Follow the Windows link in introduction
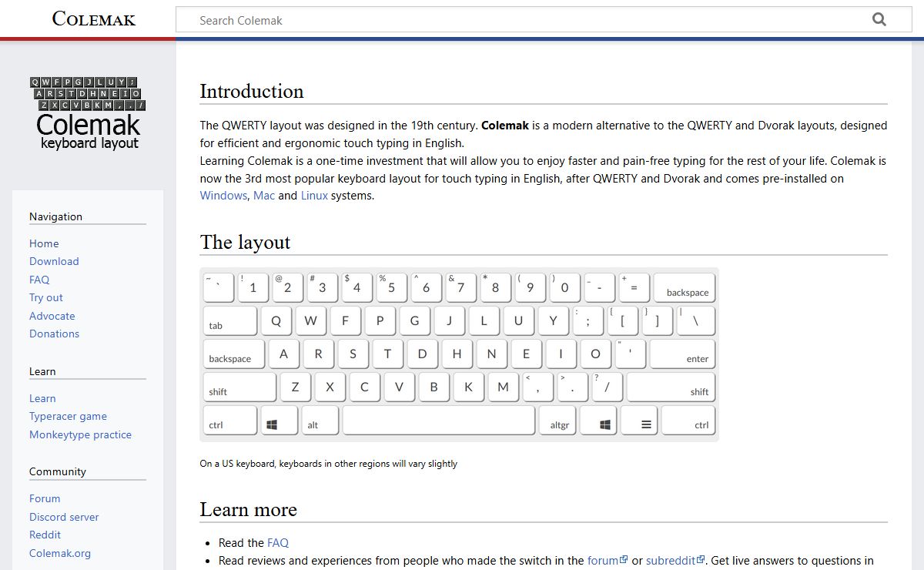The image size is (924, 570). (x=223, y=196)
